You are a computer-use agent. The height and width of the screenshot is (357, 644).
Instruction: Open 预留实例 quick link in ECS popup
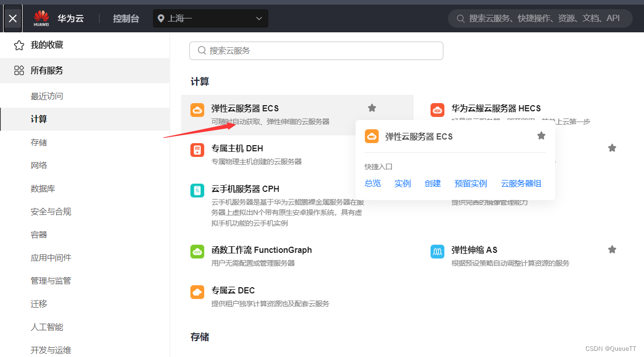tap(471, 183)
